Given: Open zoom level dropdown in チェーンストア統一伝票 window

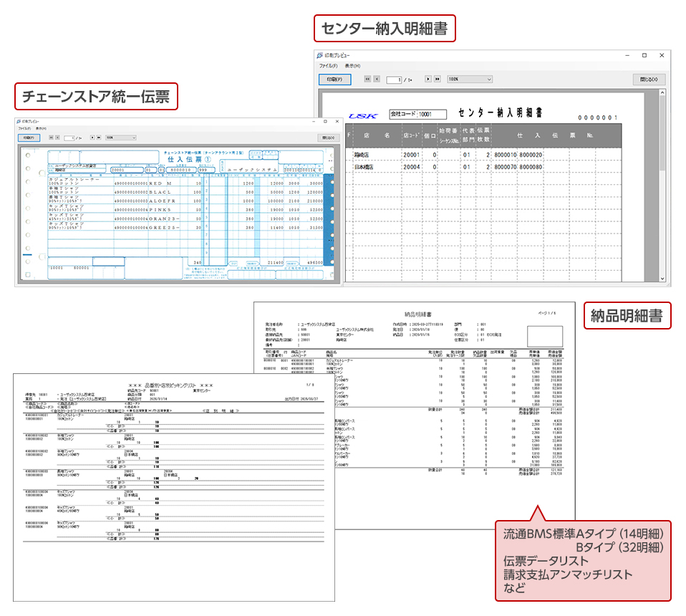Looking at the screenshot, I should pos(120,137).
